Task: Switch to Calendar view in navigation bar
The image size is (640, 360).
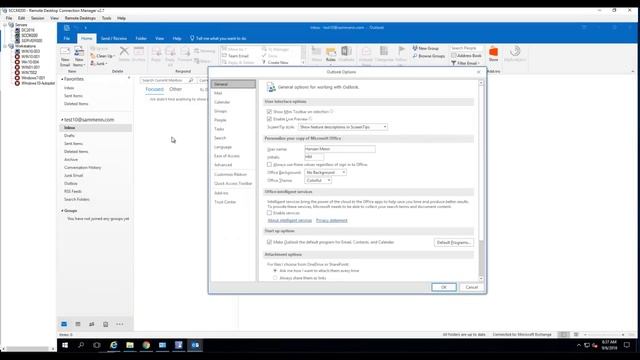Action: 78,324
